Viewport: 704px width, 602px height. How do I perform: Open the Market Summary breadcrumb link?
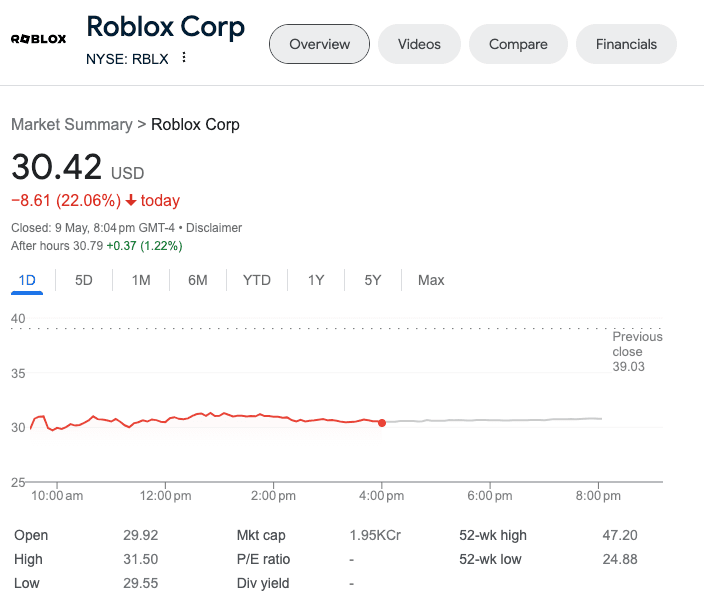tap(71, 124)
